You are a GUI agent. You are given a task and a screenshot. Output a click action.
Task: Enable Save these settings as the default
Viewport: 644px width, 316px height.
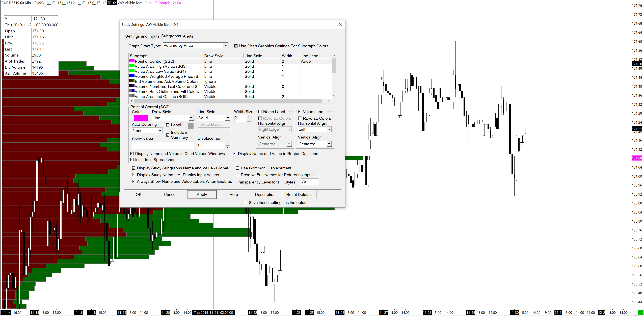(x=246, y=203)
